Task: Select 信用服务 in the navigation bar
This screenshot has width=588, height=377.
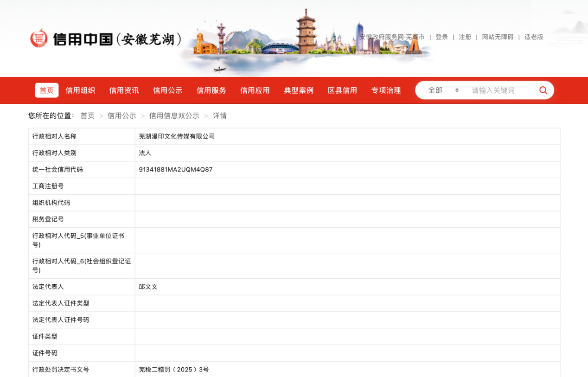Action: 211,90
